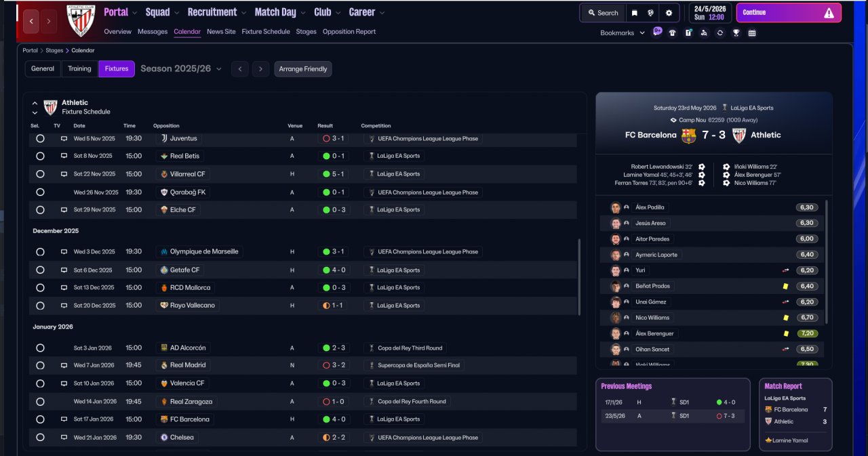
Task: Open the scouting search shortcut icon
Action: (x=704, y=33)
